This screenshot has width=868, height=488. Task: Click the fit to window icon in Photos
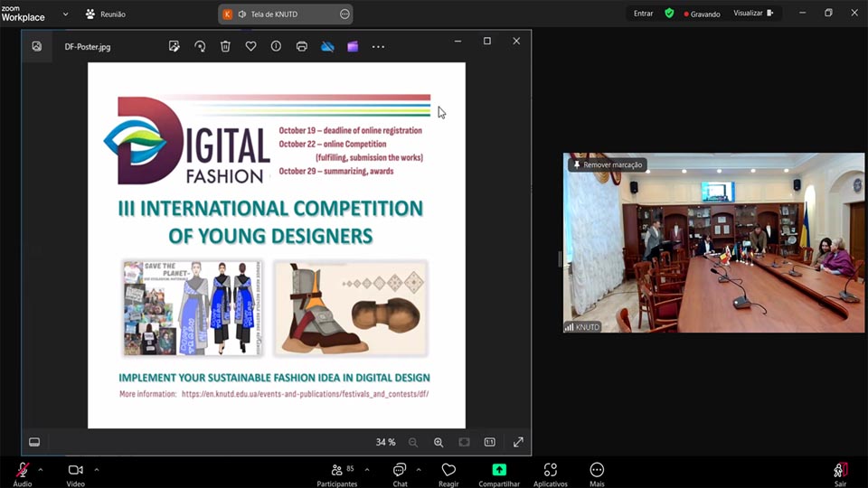click(x=464, y=442)
